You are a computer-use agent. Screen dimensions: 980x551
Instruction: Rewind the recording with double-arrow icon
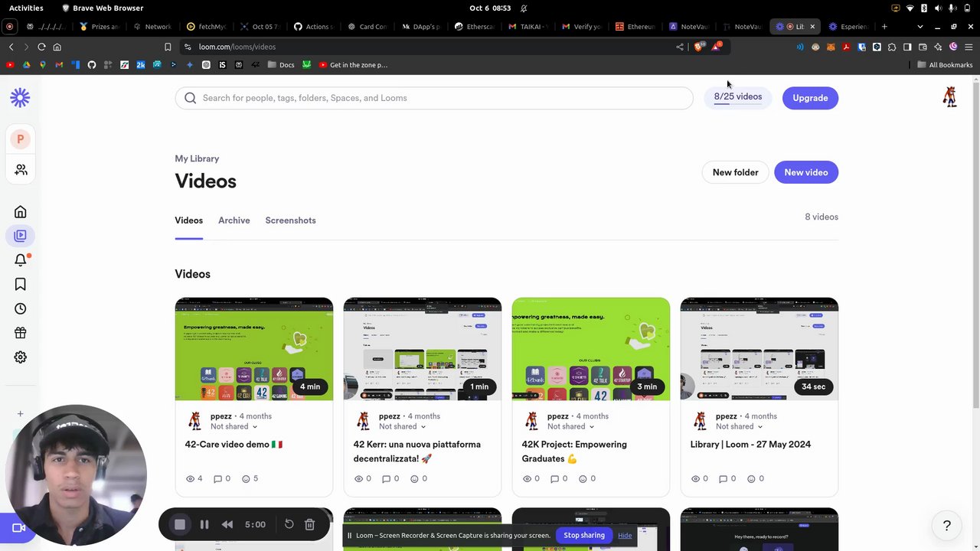[x=227, y=524]
